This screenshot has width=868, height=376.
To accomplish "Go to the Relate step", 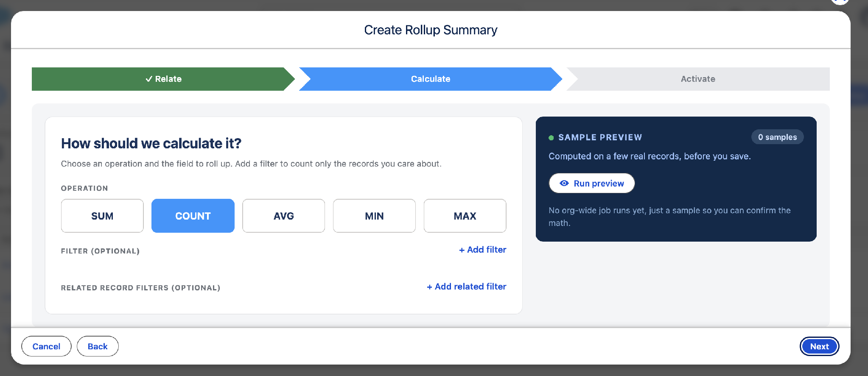I will point(163,79).
